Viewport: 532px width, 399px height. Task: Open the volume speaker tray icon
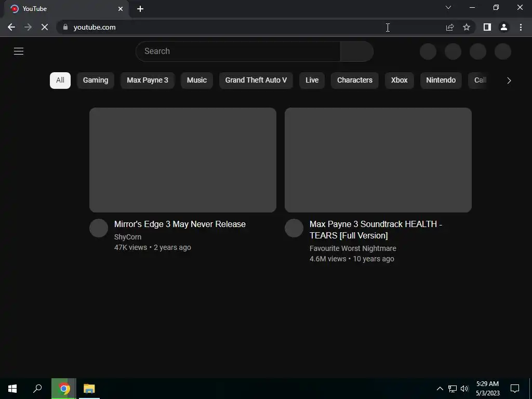464,389
